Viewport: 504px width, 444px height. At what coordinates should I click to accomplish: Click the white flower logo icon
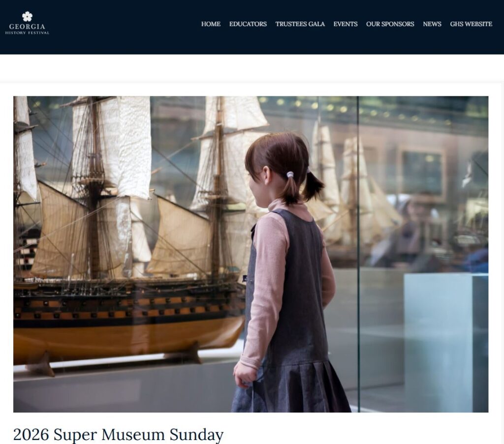tap(28, 16)
